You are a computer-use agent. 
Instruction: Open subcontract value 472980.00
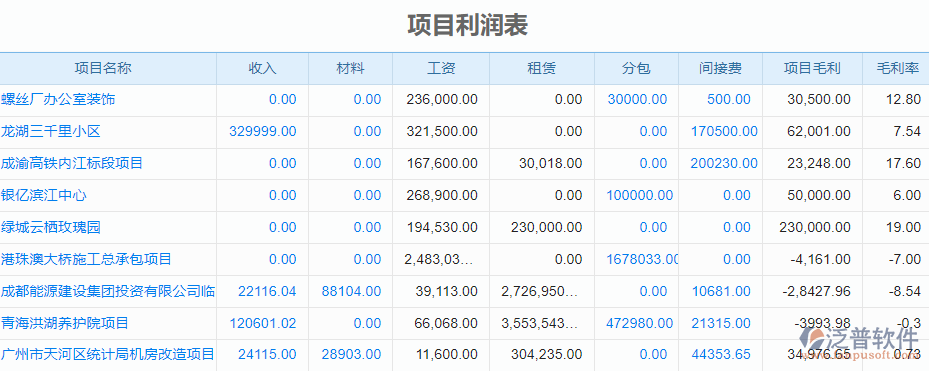640,324
